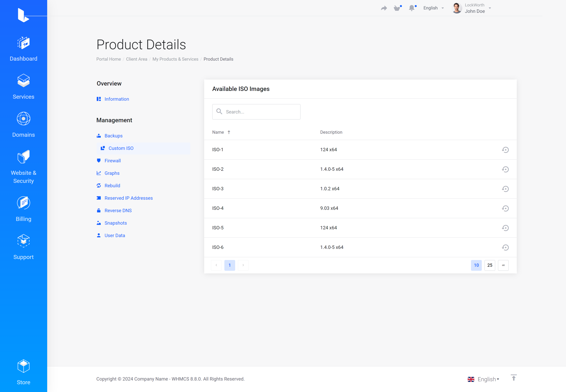Open the header English language dropdown
Image resolution: width=566 pixels, height=392 pixels.
434,8
